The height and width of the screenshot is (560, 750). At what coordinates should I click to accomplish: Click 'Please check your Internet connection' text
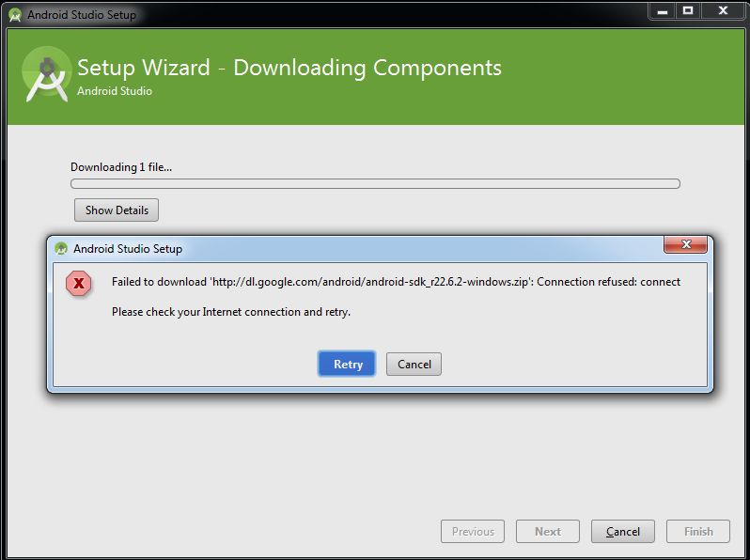(231, 312)
